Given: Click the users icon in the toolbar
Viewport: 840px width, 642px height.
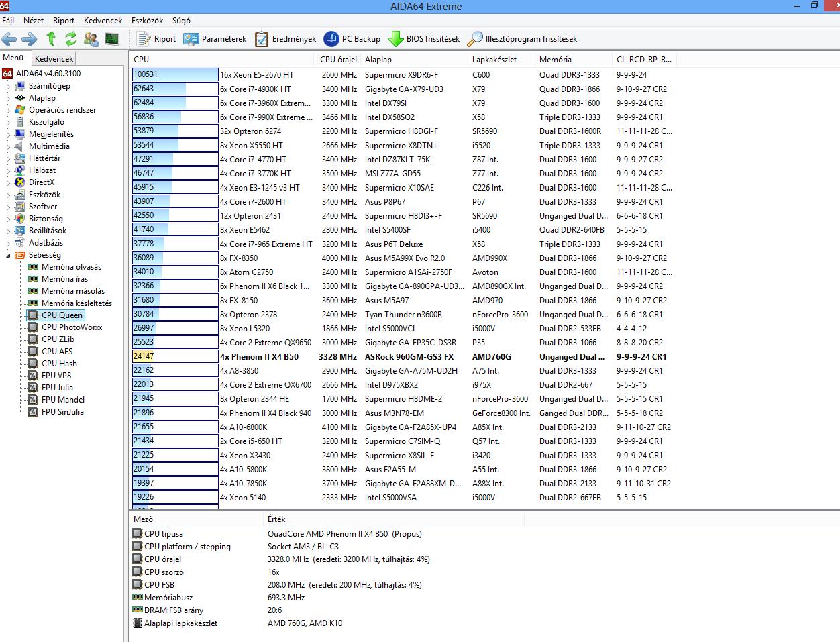Looking at the screenshot, I should pos(91,39).
